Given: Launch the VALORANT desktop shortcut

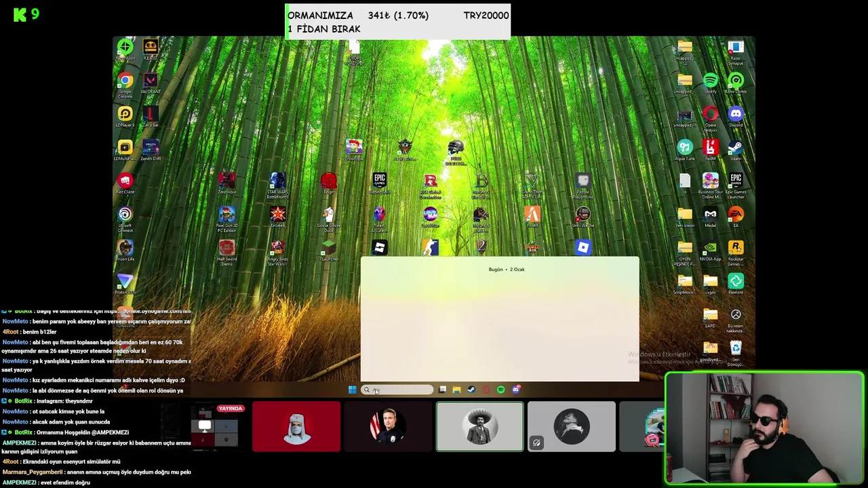Looking at the screenshot, I should click(151, 81).
